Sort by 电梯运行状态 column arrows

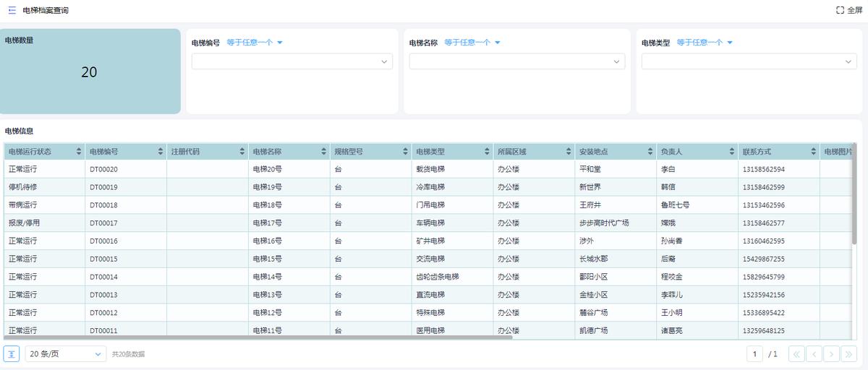(x=78, y=152)
